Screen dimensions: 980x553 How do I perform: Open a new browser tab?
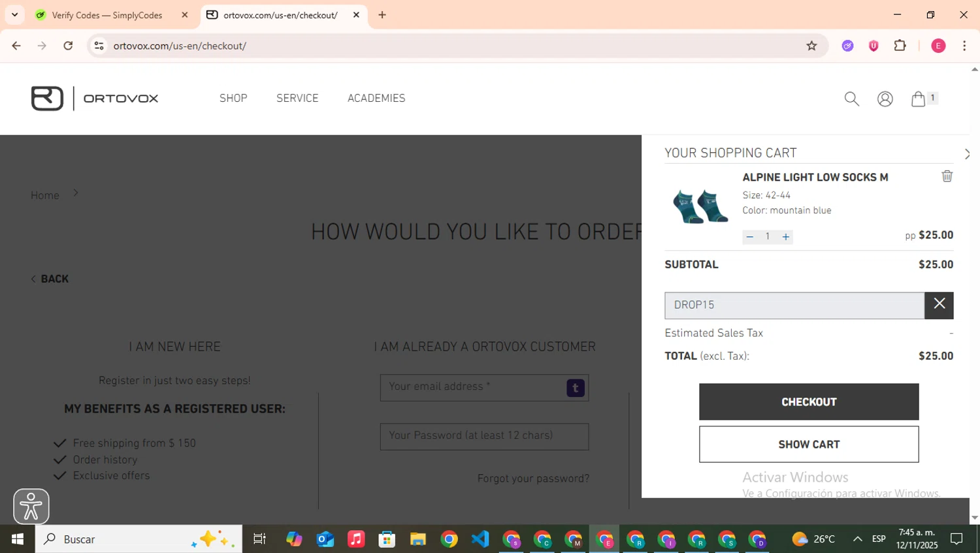click(x=382, y=15)
